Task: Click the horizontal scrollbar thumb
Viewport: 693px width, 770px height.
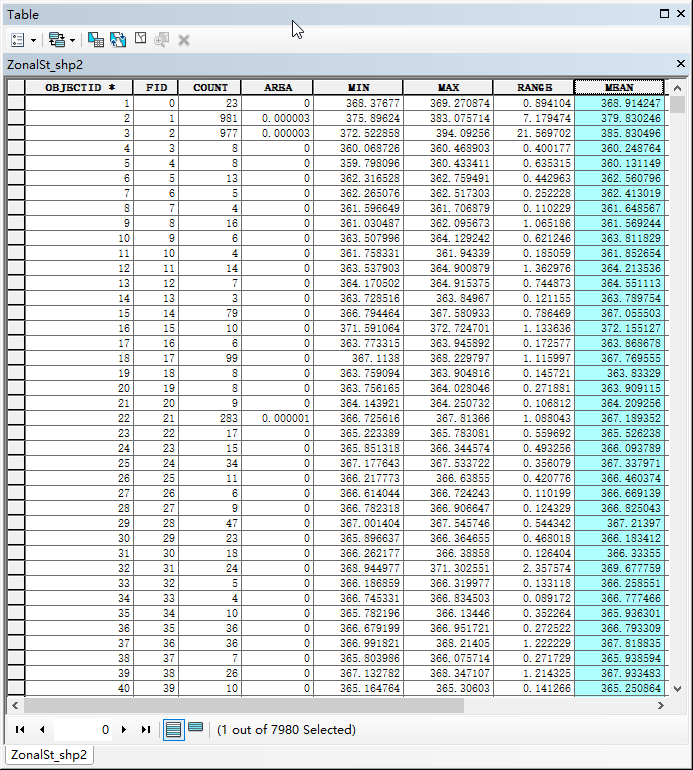Action: point(244,706)
